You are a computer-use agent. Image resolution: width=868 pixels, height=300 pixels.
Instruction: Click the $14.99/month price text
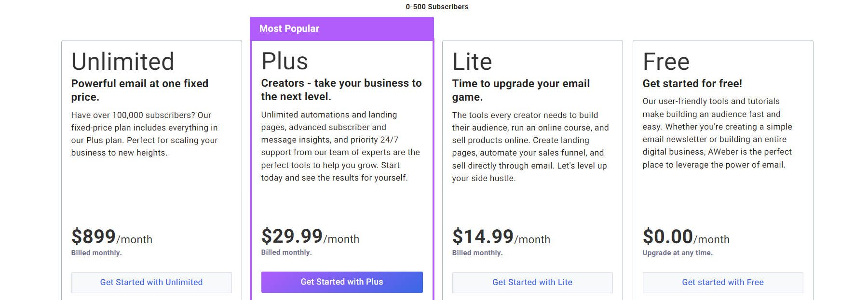tap(501, 237)
